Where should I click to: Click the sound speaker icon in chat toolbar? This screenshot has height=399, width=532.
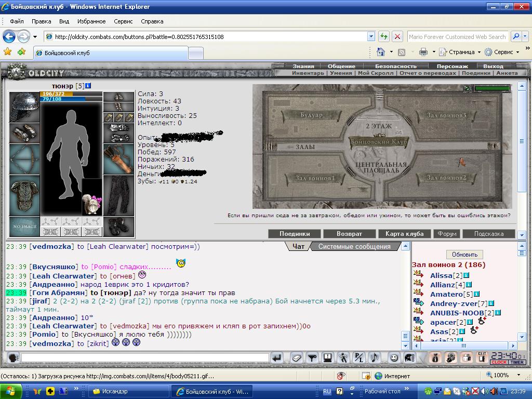(x=375, y=358)
